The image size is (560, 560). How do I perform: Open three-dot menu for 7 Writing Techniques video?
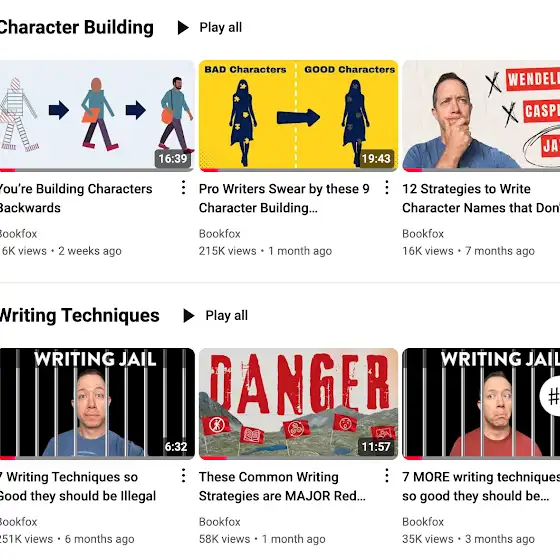point(183,476)
